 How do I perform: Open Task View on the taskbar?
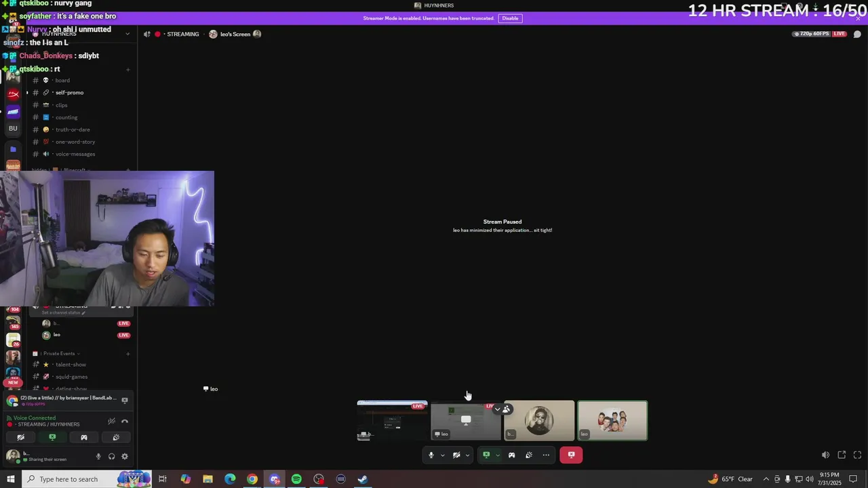[x=163, y=479]
